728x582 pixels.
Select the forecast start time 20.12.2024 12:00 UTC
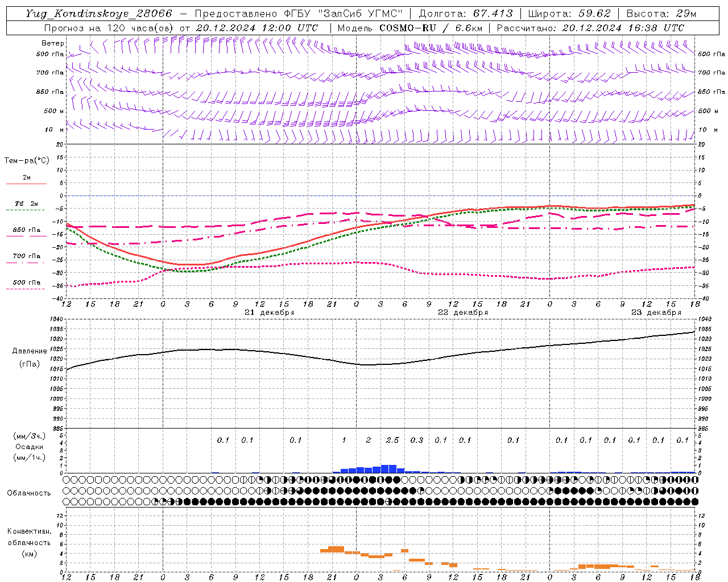tap(257, 28)
